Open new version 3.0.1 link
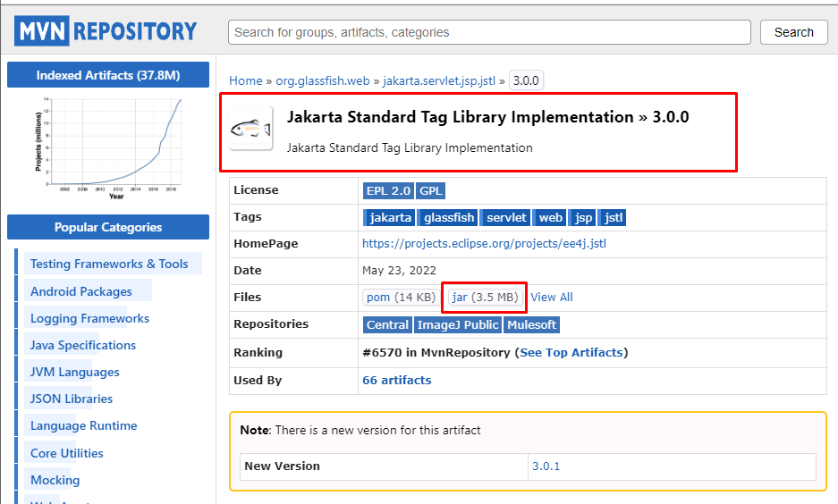The height and width of the screenshot is (504, 838). 546,466
